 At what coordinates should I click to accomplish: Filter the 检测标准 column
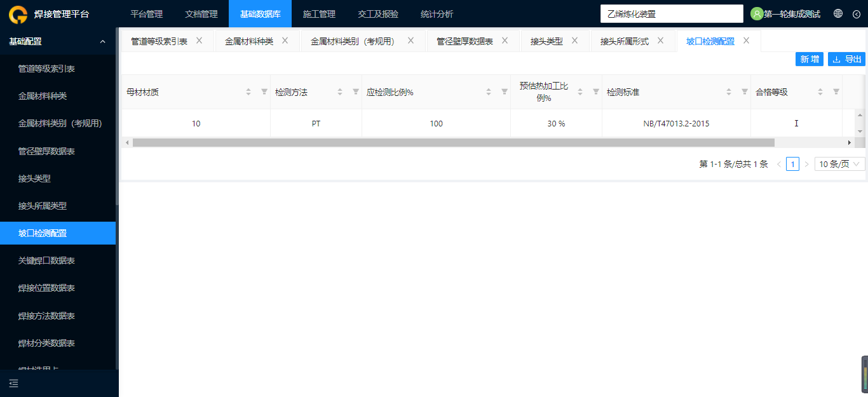click(x=745, y=91)
